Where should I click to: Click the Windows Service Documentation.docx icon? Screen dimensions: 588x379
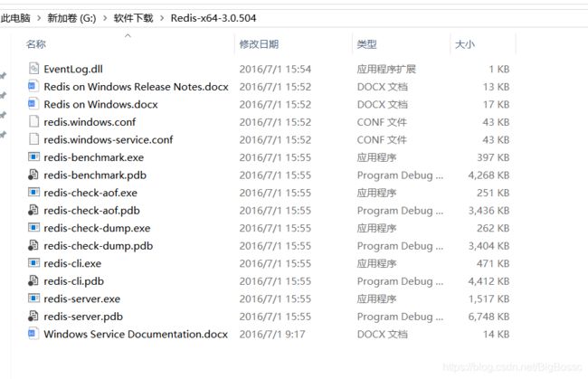[x=33, y=334]
